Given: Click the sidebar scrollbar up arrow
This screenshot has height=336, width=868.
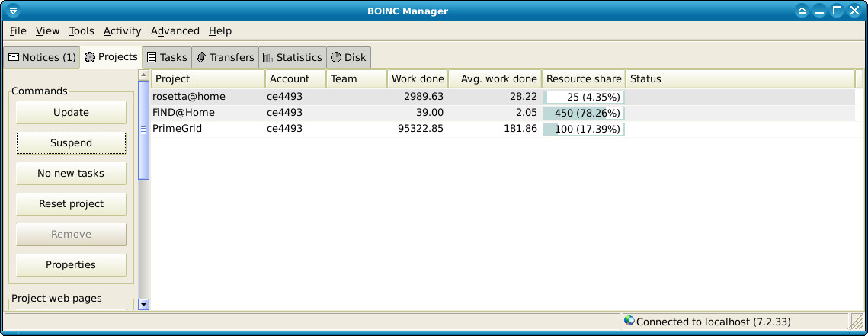Looking at the screenshot, I should [x=144, y=75].
